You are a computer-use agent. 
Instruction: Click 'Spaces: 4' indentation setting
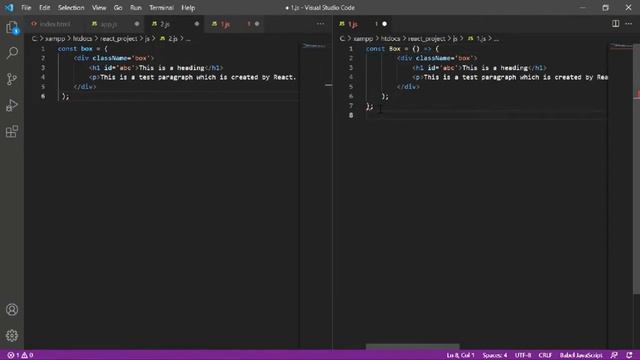[495, 355]
